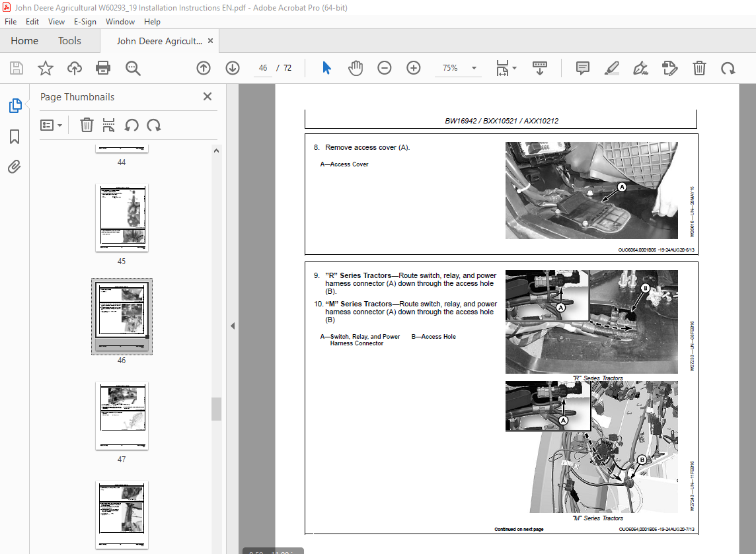The width and height of the screenshot is (756, 554).
Task: Click the Save file icon
Action: 17,68
